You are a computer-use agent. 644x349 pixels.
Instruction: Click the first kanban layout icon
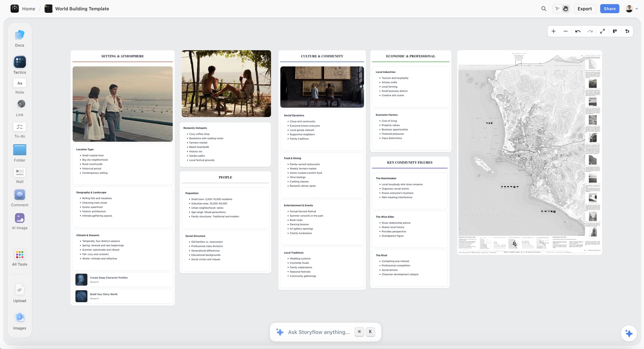pyautogui.click(x=615, y=31)
